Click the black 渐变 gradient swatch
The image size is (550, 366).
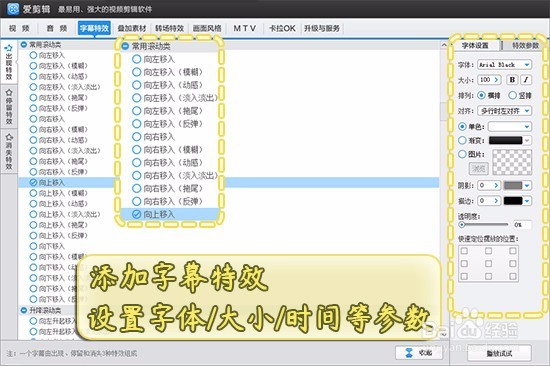coord(505,140)
